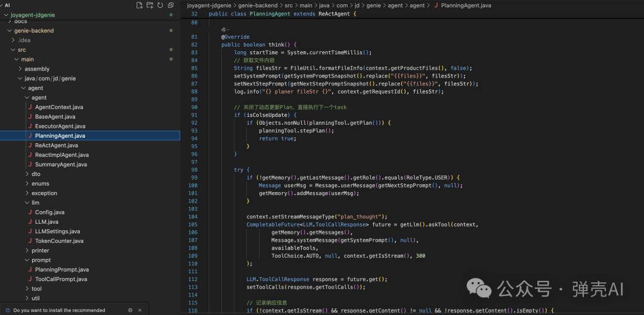
Task: Expand the tool folder
Action: pyautogui.click(x=27, y=289)
